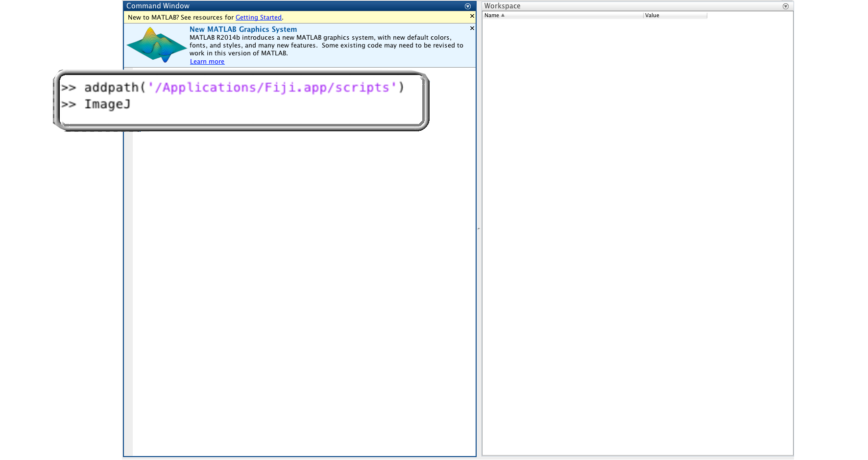Image resolution: width=868 pixels, height=460 pixels.
Task: Open the Getting Started link
Action: 258,17
